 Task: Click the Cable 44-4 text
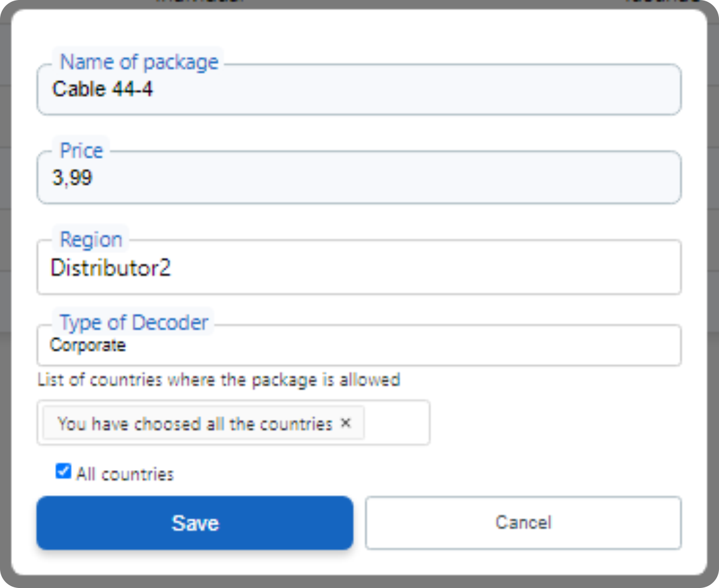(102, 90)
